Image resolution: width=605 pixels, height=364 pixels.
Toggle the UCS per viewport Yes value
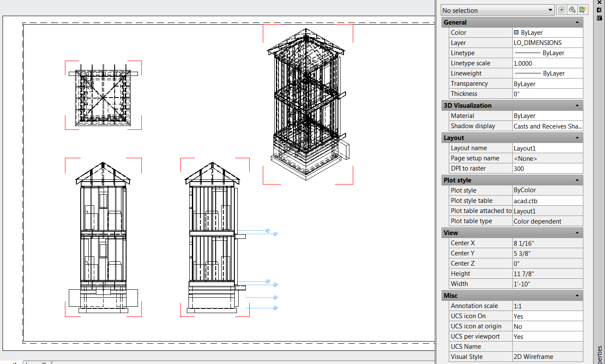(x=548, y=336)
